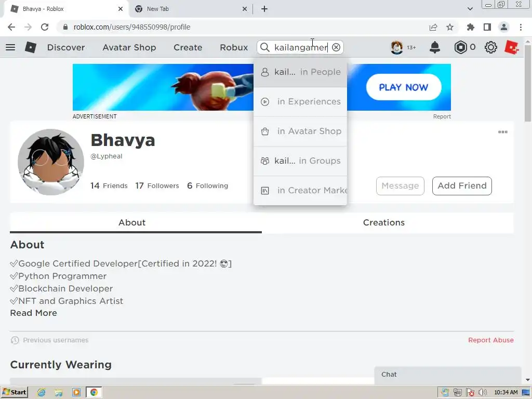Click the Message button
Screen dimensions: 532x399
(x=400, y=185)
